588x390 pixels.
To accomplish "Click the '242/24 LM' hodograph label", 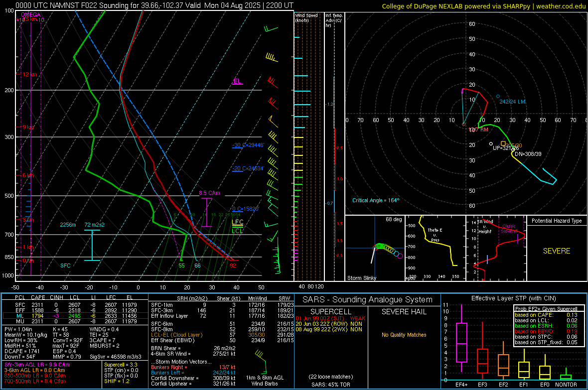I will coord(512,102).
